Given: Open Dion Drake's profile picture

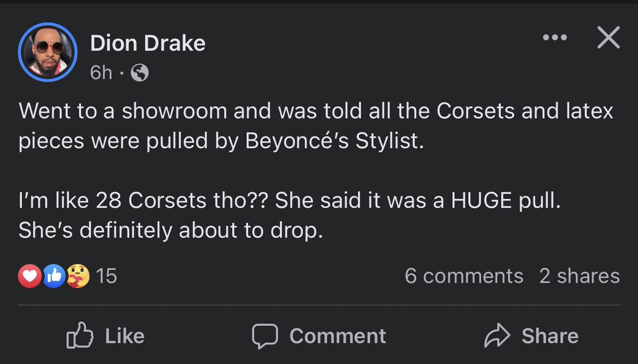Looking at the screenshot, I should 48,52.
